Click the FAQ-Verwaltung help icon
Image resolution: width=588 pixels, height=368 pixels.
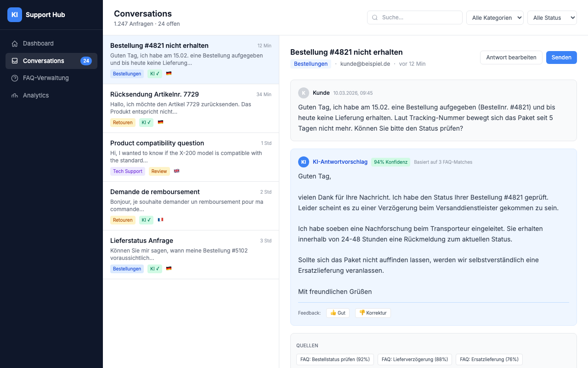pos(14,78)
